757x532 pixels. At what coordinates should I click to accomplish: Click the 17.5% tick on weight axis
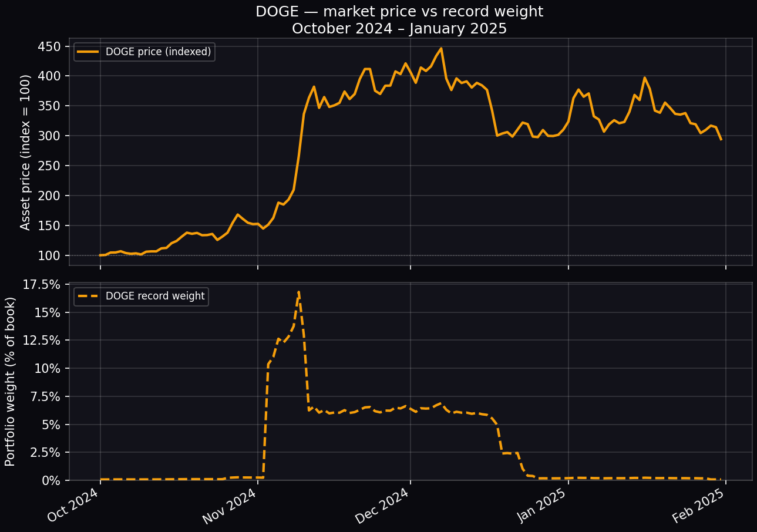pos(42,285)
